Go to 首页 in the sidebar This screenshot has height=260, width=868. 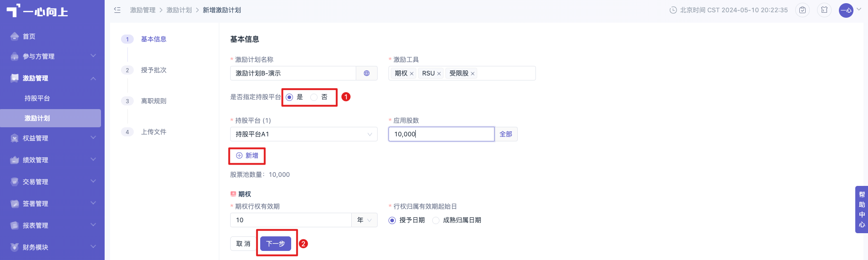[x=29, y=36]
